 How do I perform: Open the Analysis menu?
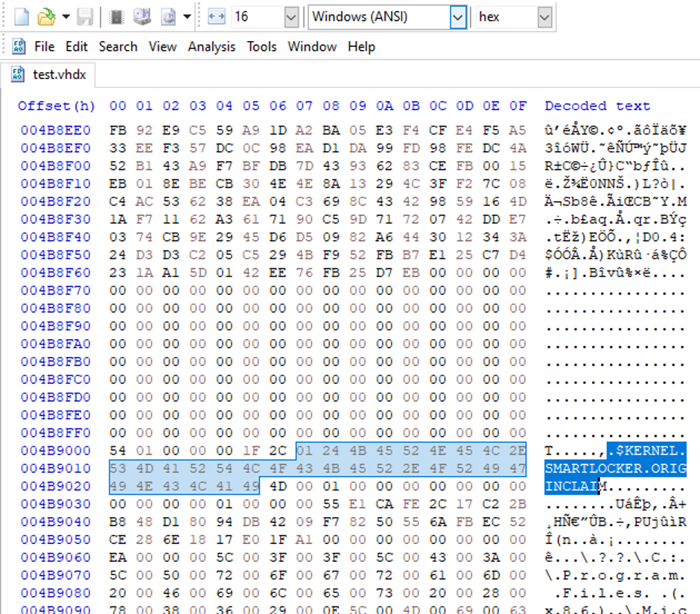pos(211,46)
